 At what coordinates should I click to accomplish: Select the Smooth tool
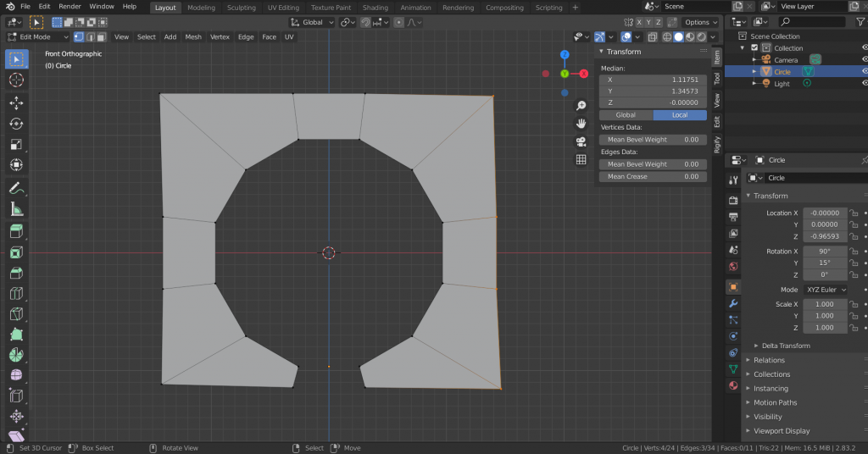coord(16,375)
